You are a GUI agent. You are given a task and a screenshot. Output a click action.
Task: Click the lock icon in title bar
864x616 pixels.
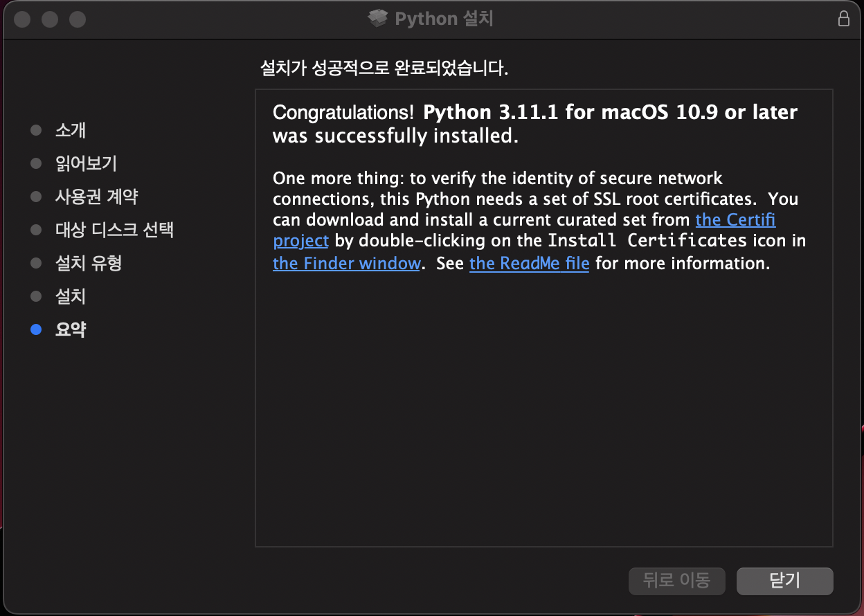tap(843, 19)
